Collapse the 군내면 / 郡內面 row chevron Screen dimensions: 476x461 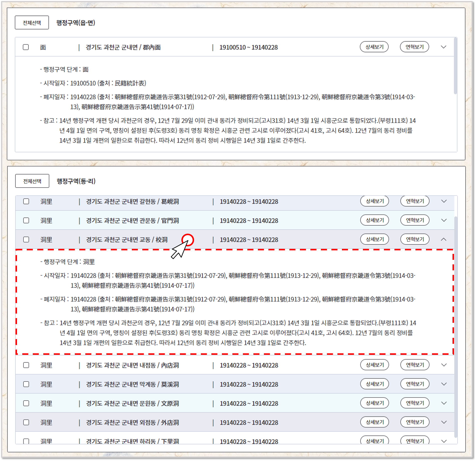coord(443,47)
